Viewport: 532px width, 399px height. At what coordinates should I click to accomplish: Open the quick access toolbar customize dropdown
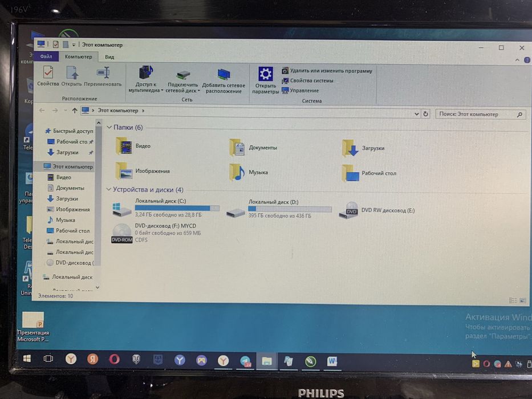74,45
